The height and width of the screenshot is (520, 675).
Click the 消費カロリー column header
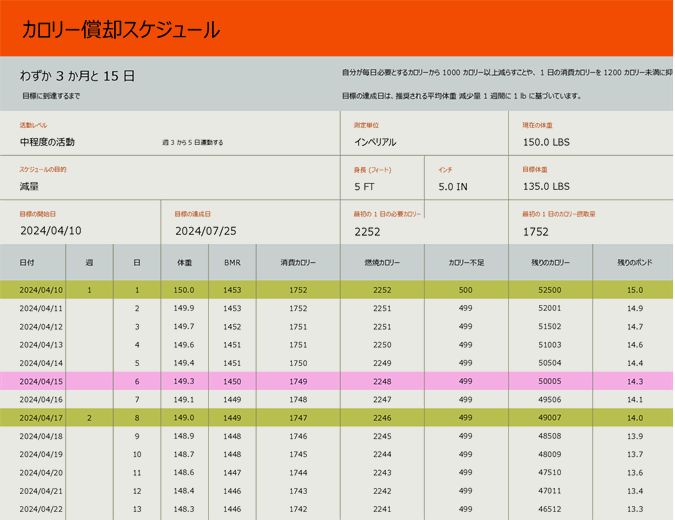[298, 262]
